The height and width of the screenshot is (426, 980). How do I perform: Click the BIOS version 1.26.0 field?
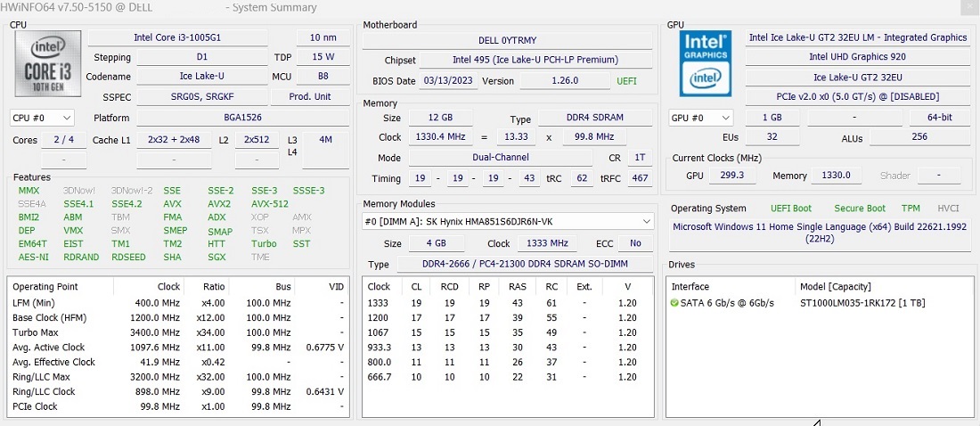[x=565, y=81]
